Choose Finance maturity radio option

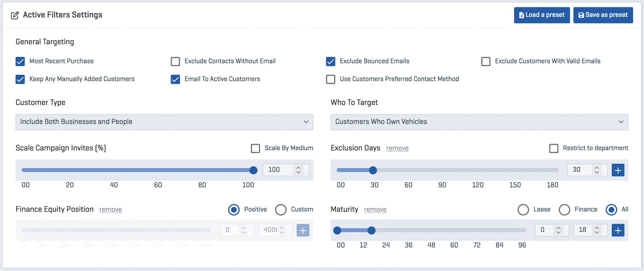[x=565, y=210]
